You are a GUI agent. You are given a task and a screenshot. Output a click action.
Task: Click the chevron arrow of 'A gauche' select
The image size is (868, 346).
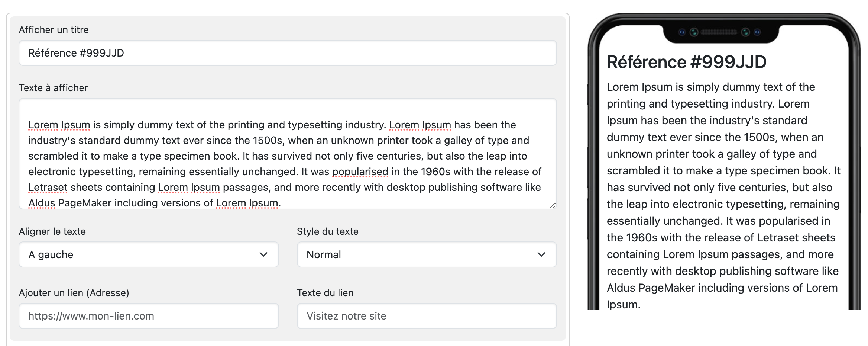pos(263,255)
